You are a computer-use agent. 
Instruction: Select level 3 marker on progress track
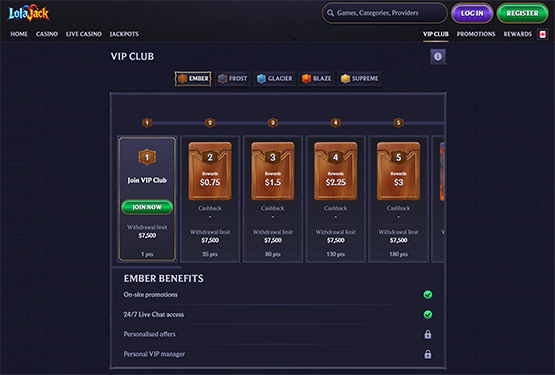tap(273, 123)
